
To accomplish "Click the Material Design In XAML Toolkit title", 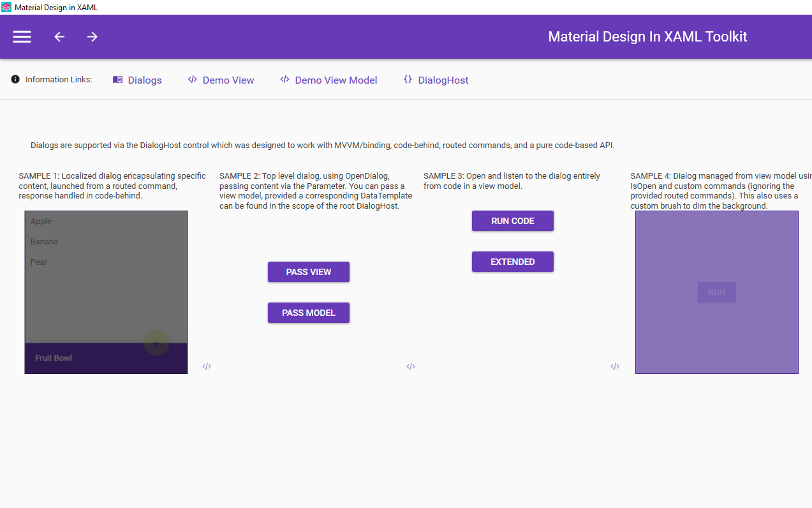I will (647, 36).
